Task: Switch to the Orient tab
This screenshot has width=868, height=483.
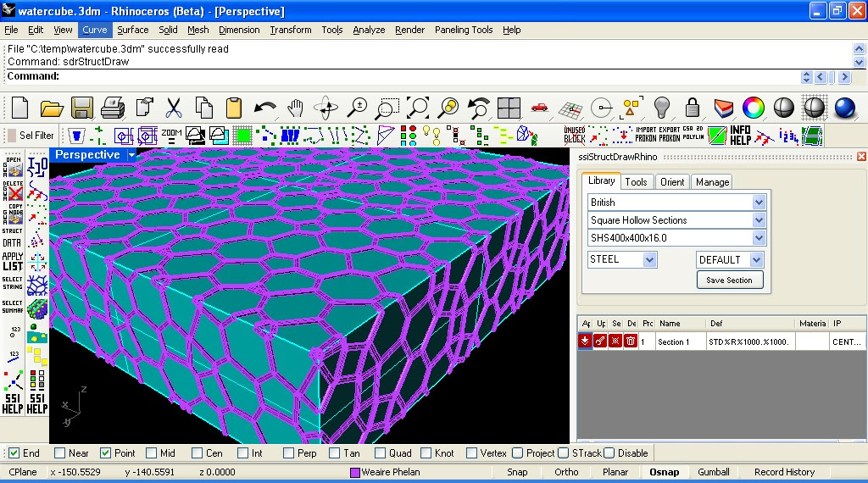Action: (671, 182)
